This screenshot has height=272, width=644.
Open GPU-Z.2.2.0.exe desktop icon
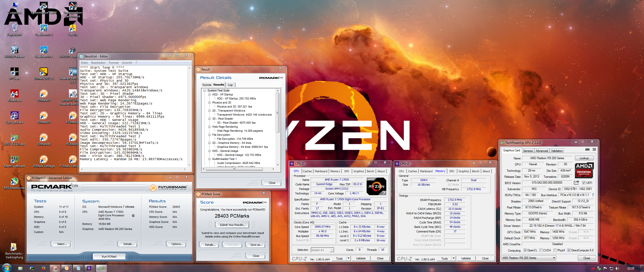(x=14, y=140)
